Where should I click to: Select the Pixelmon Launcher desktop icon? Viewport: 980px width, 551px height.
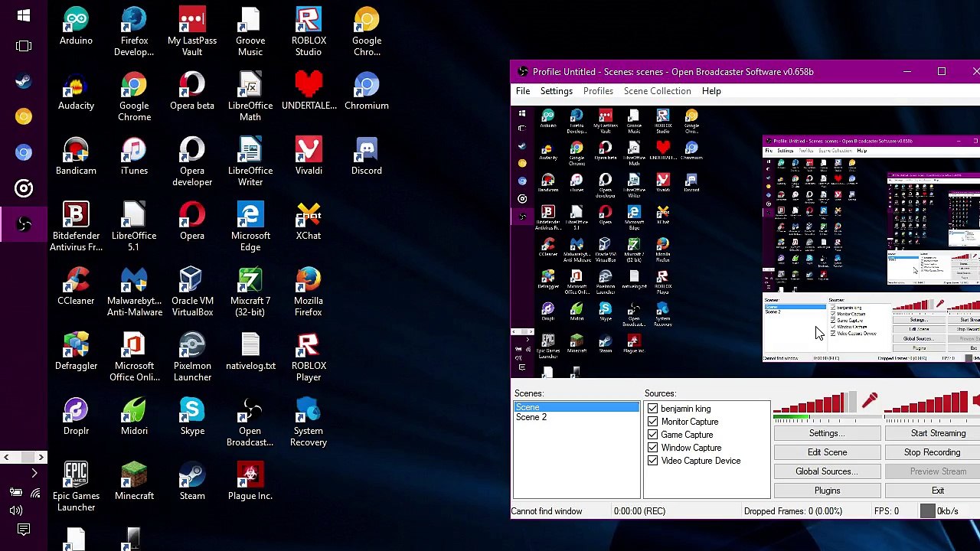pyautogui.click(x=192, y=357)
